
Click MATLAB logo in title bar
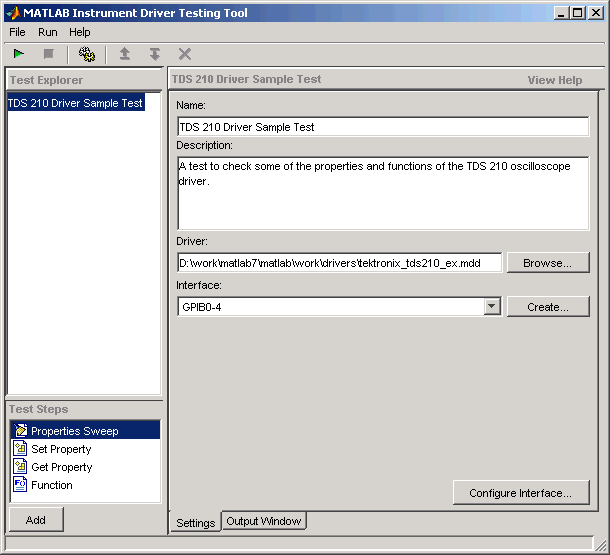[14, 13]
